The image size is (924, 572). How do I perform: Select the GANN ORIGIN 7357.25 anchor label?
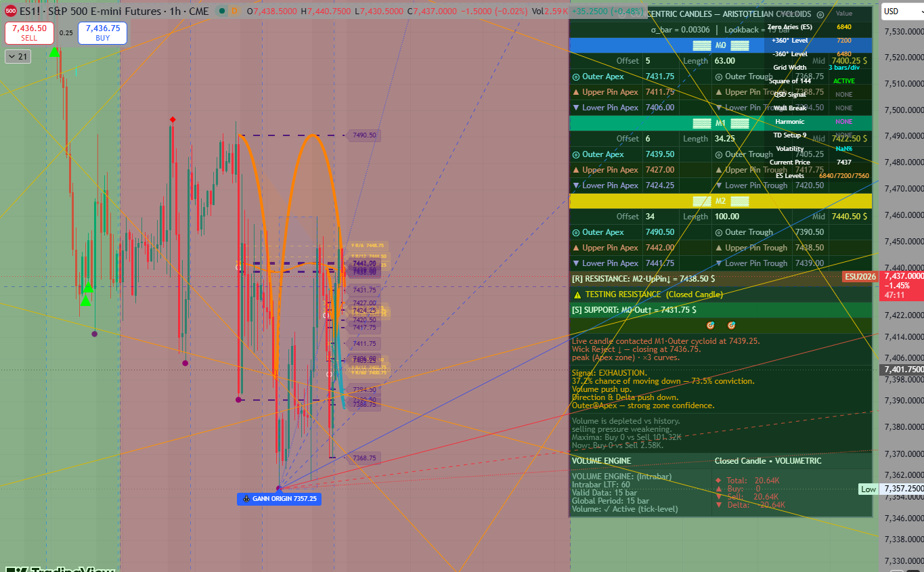click(278, 499)
